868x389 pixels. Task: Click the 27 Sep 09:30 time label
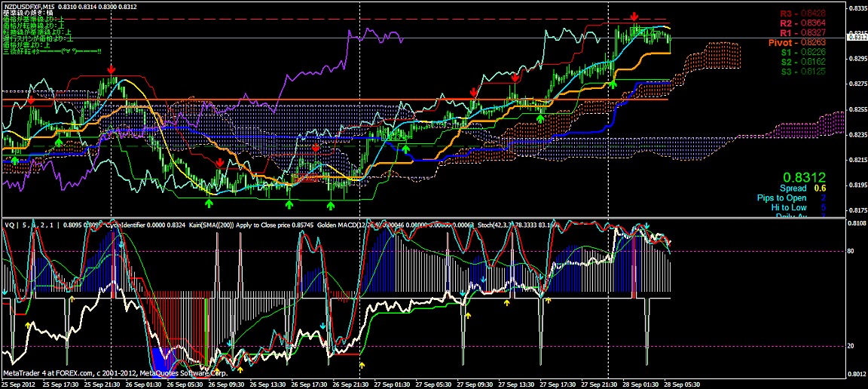475,384
